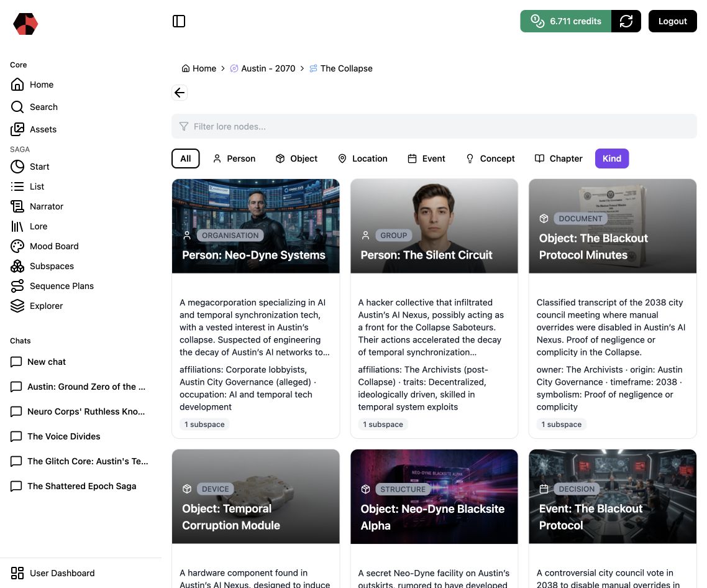
Task: Open the Lore library section
Action: coord(29,226)
